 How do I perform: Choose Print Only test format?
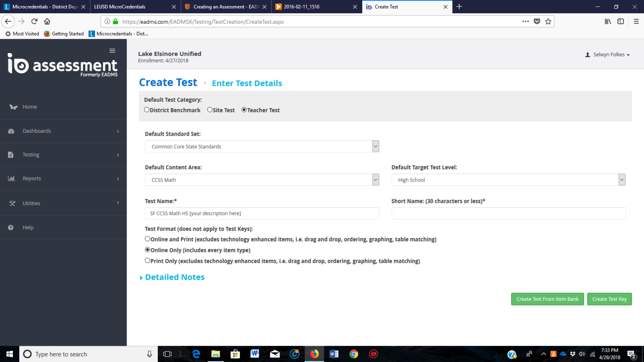147,261
